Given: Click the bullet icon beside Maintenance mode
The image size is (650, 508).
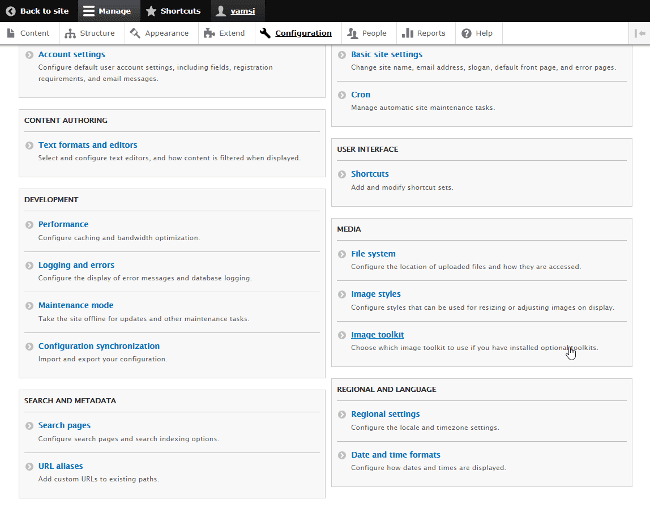Looking at the screenshot, I should (29, 306).
